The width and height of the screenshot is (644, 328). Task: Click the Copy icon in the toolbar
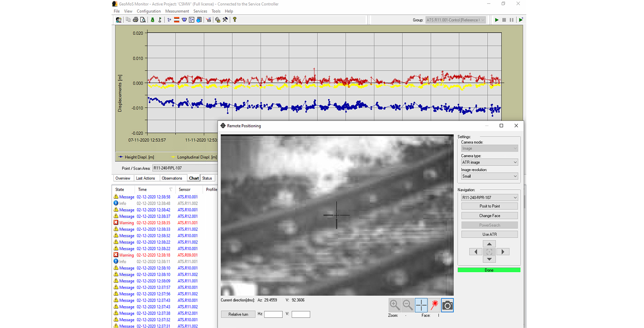point(128,20)
